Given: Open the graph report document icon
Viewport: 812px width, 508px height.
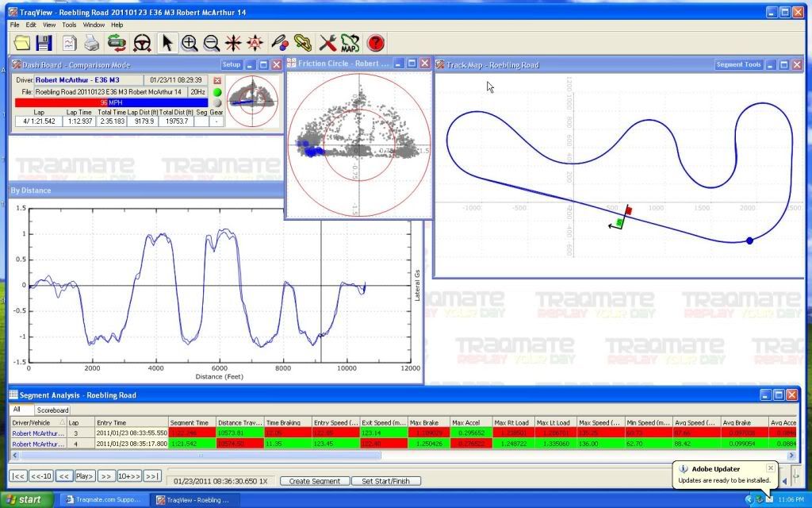Looking at the screenshot, I should (70, 43).
